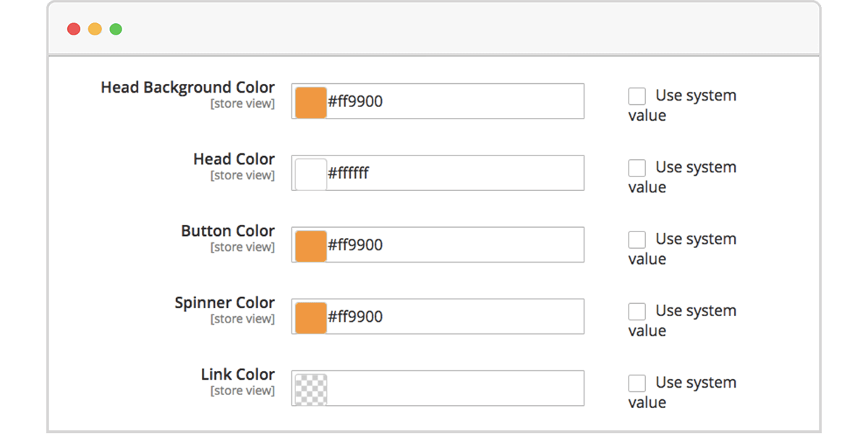Open the Spinner Color swatch picker
The width and height of the screenshot is (868, 434).
(x=311, y=317)
